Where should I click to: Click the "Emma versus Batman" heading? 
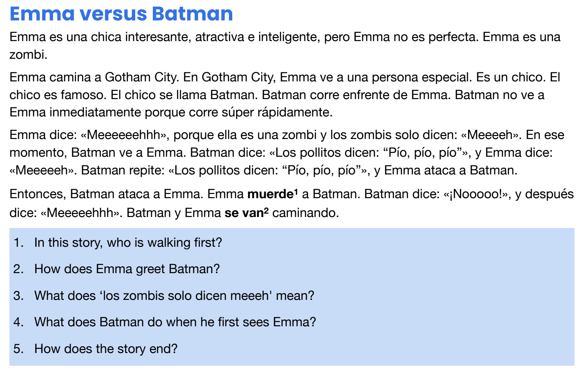121,14
